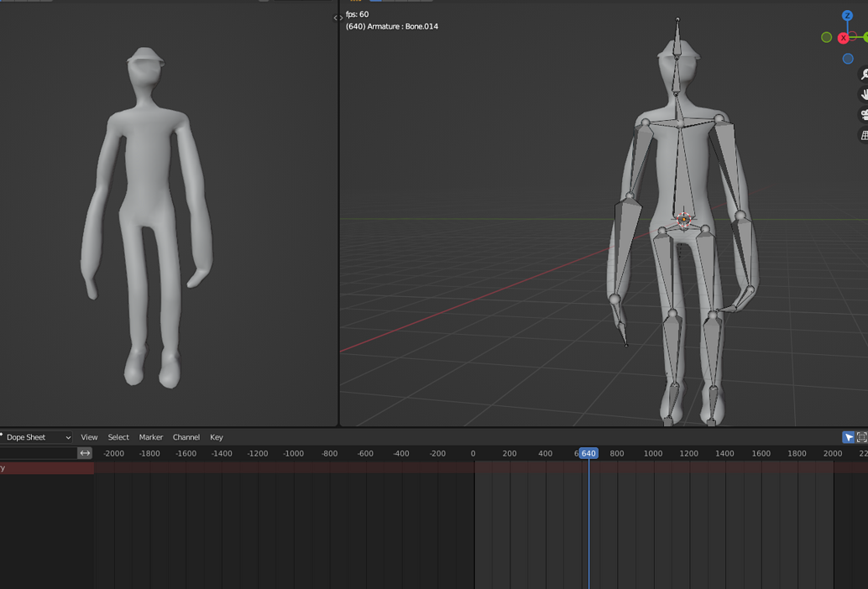868x589 pixels.
Task: Toggle camera view with the blue gizmo sphere
Action: (x=847, y=58)
